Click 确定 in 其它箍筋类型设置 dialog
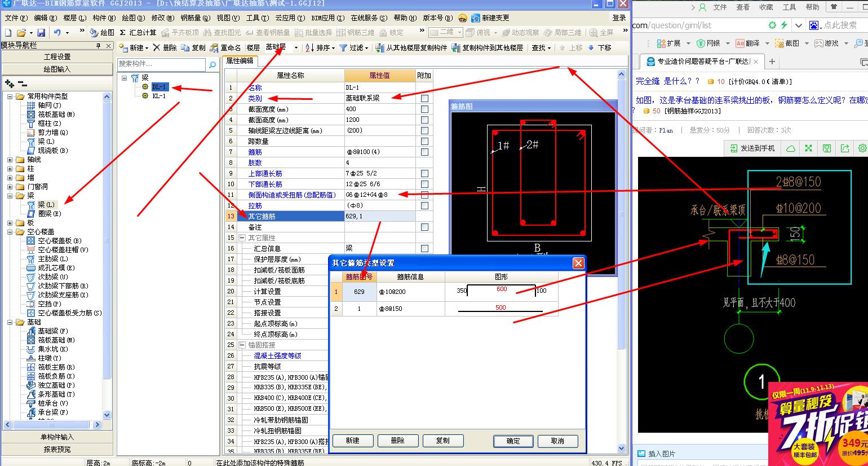Screen dimensions: 868x466 pos(513,441)
